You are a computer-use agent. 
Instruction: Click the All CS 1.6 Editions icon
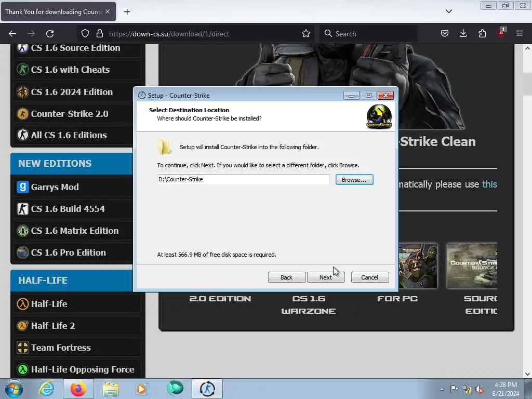pyautogui.click(x=23, y=135)
